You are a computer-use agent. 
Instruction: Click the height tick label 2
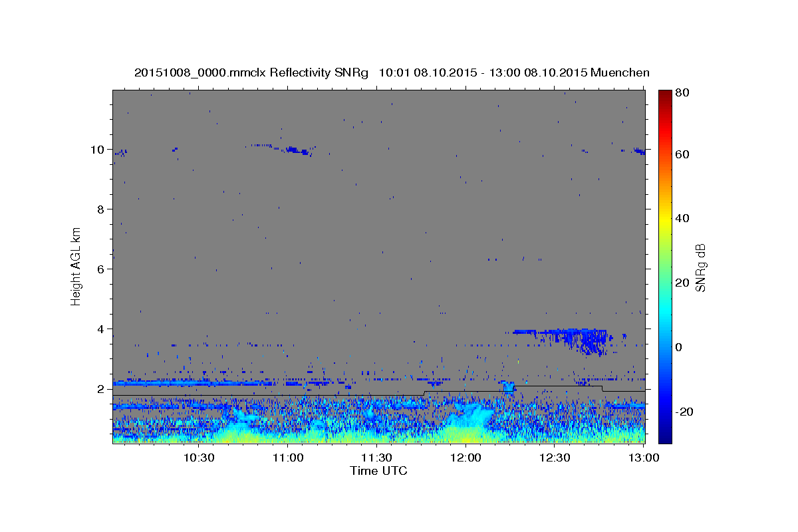point(101,389)
